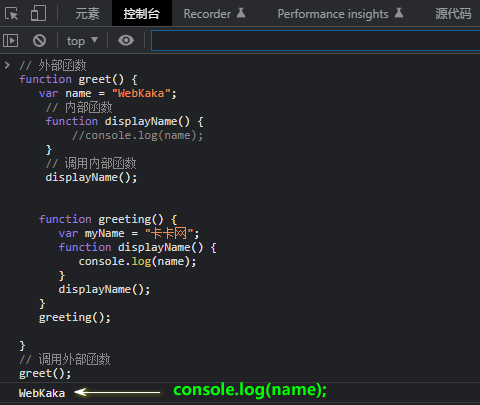Focus the console filter input field
Viewport: 480px width, 405px height.
316,40
